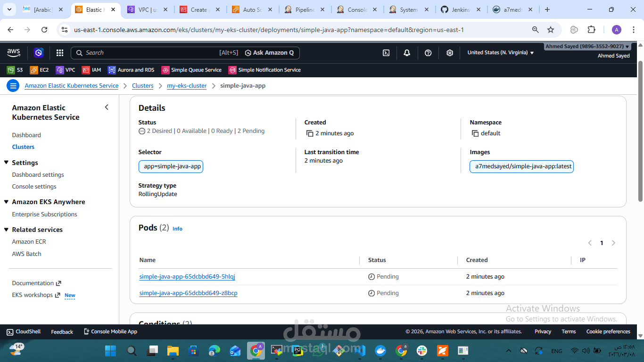644x362 pixels.
Task: Collapse the Related services section
Action: pos(7,230)
